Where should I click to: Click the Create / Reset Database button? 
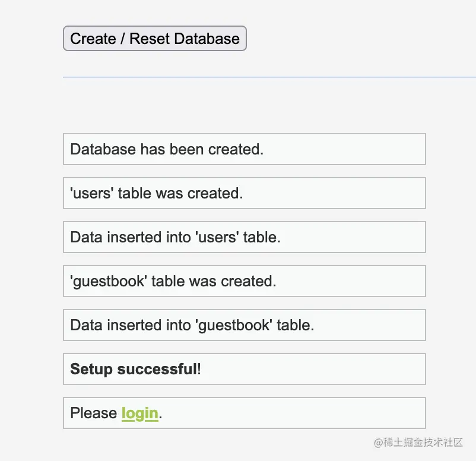[x=154, y=39]
